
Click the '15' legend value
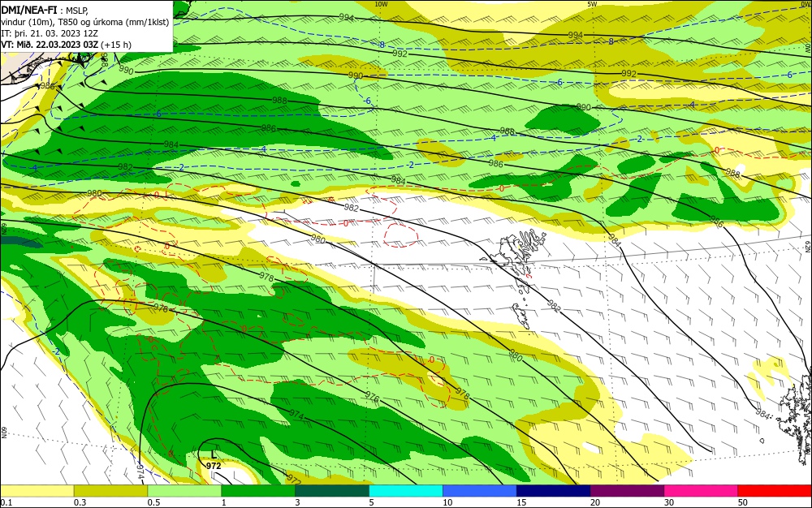[521, 502]
